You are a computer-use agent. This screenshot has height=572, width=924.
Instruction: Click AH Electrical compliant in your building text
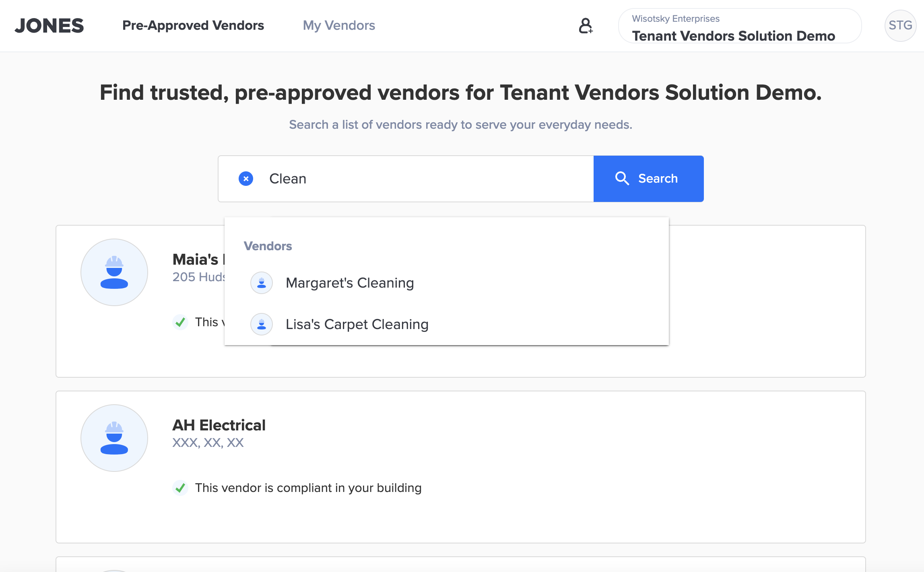pos(308,488)
